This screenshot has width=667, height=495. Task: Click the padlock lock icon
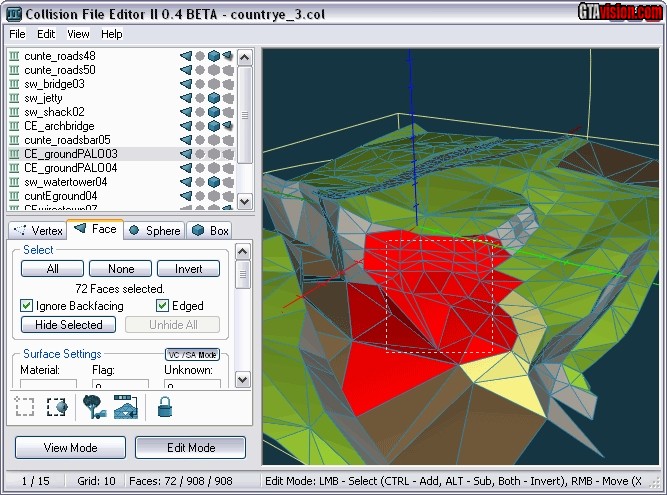pyautogui.click(x=165, y=407)
